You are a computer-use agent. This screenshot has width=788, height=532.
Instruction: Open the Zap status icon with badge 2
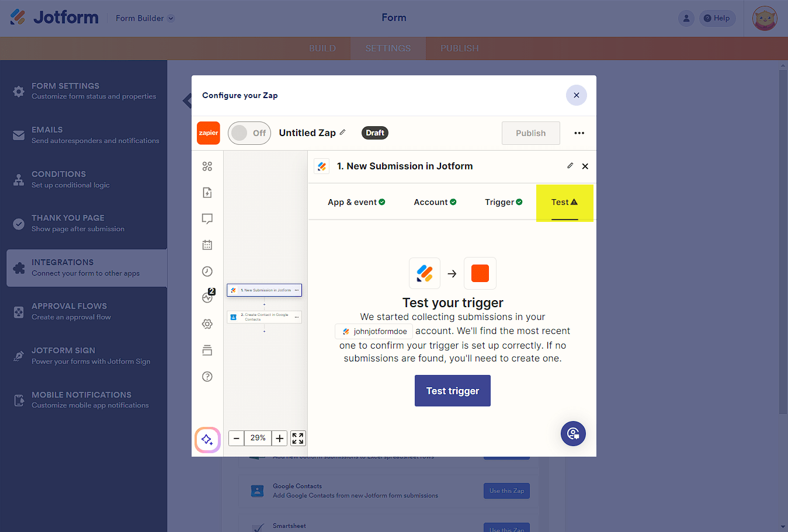[208, 297]
